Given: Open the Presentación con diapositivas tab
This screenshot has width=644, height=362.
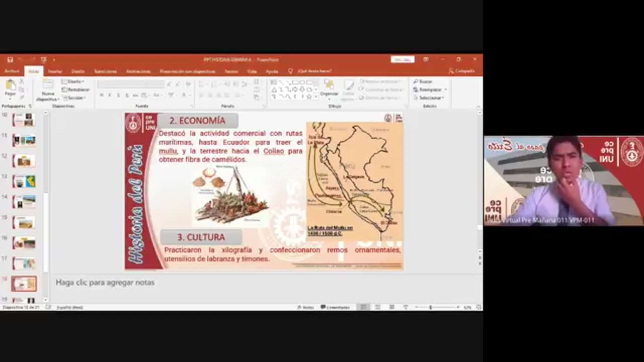Looking at the screenshot, I should coord(188,71).
